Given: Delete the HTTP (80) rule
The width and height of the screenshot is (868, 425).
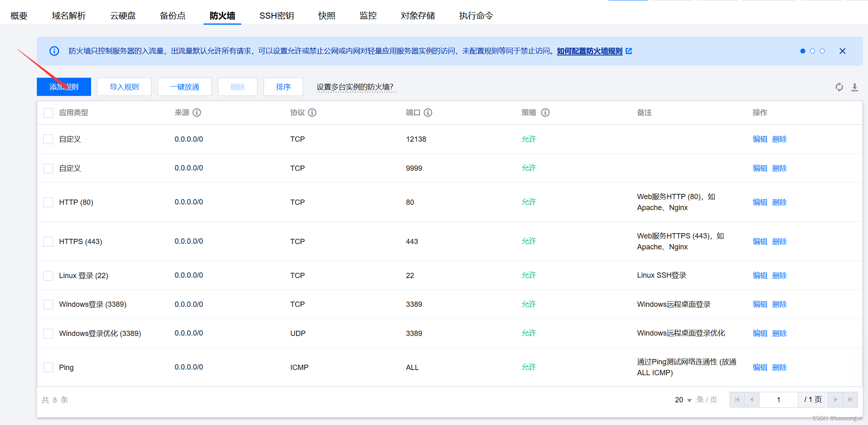Looking at the screenshot, I should 779,202.
